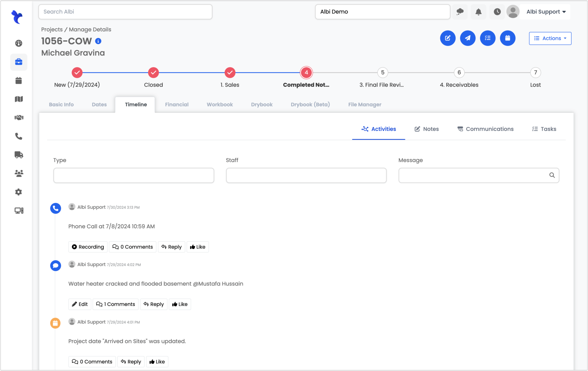Like the water heater activity post
This screenshot has height=371, width=588.
coord(180,304)
